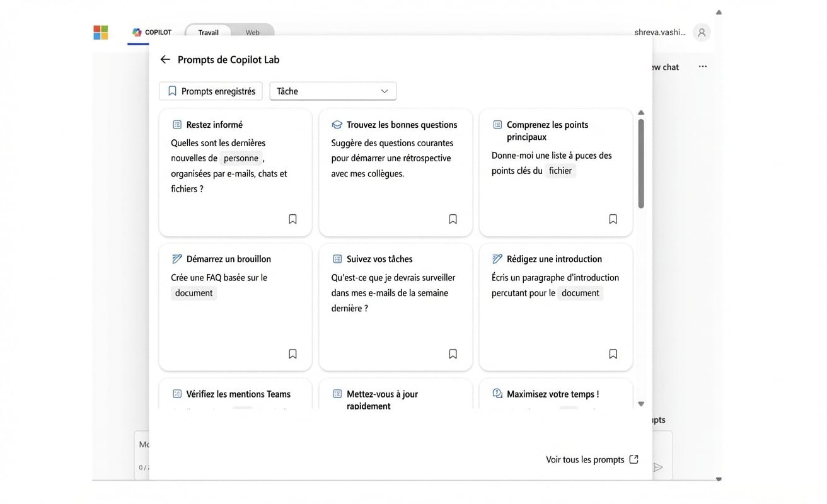Save the Rédigez une introduction prompt
Viewport: 827px width, 504px height.
(x=613, y=354)
